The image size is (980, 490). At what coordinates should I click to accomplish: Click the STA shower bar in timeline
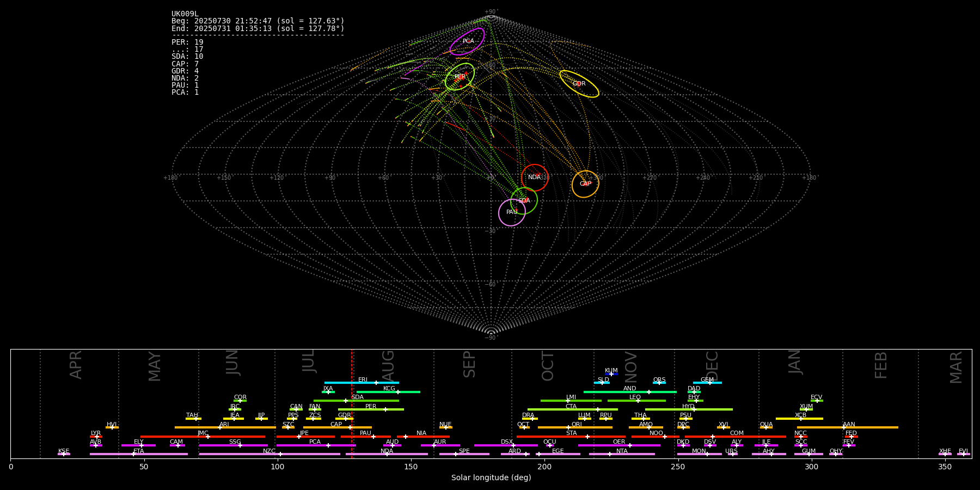(x=571, y=437)
